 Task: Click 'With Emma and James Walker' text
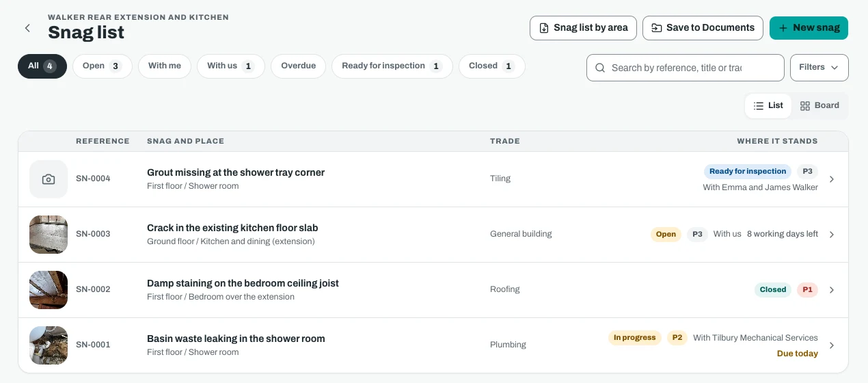tap(761, 187)
